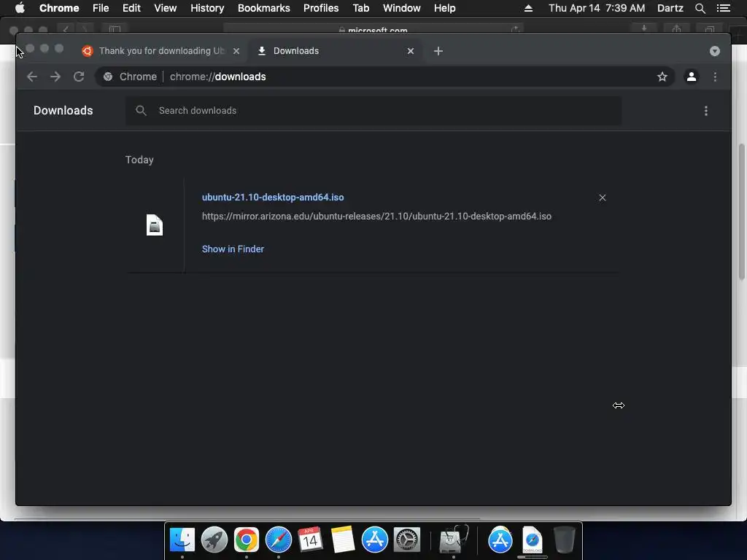Open the Chrome application menu
Screen dimensions: 747x560
coord(59,8)
